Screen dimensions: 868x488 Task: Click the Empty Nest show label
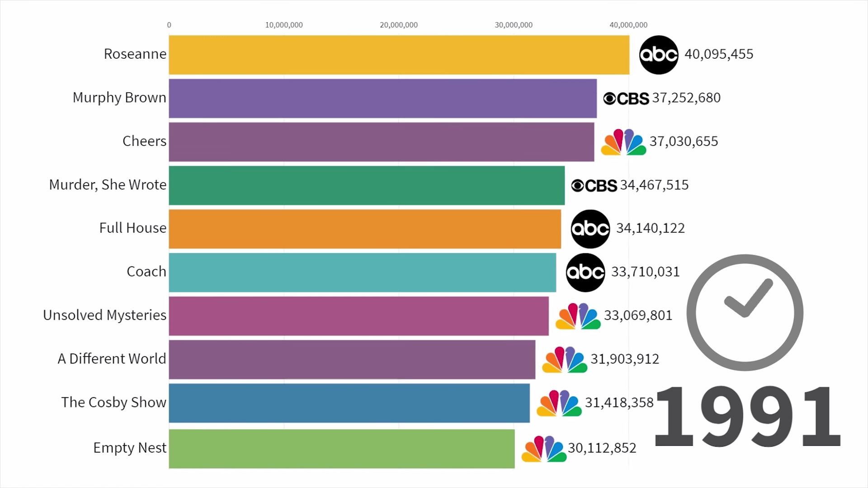pos(130,448)
